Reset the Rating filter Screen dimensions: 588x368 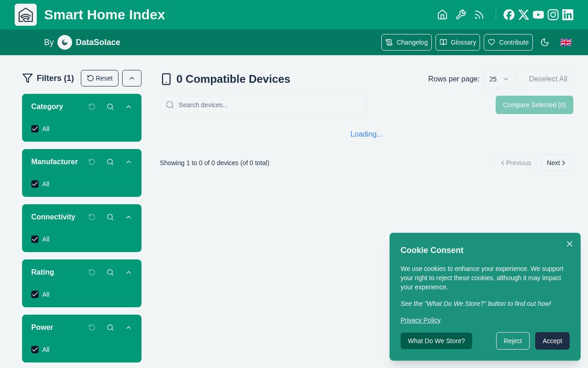point(92,272)
